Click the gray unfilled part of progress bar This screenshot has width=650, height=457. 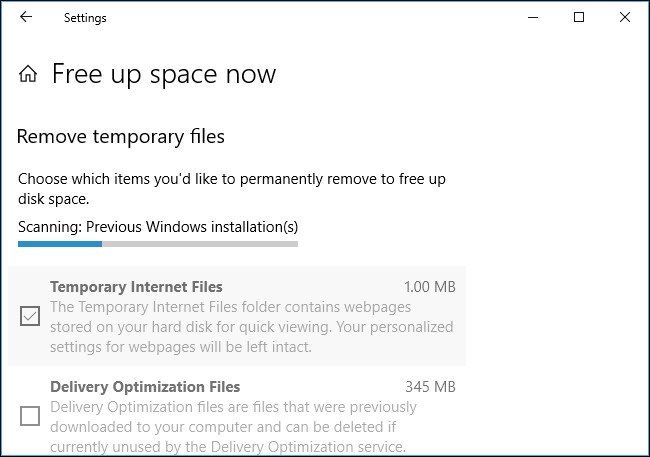(200, 244)
